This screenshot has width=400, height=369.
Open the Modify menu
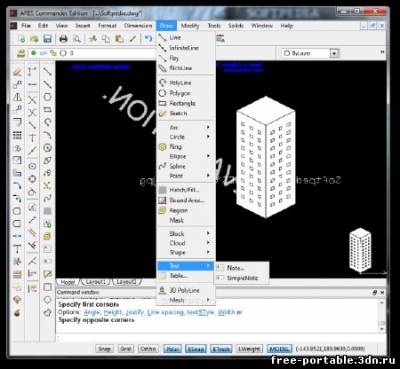click(190, 26)
